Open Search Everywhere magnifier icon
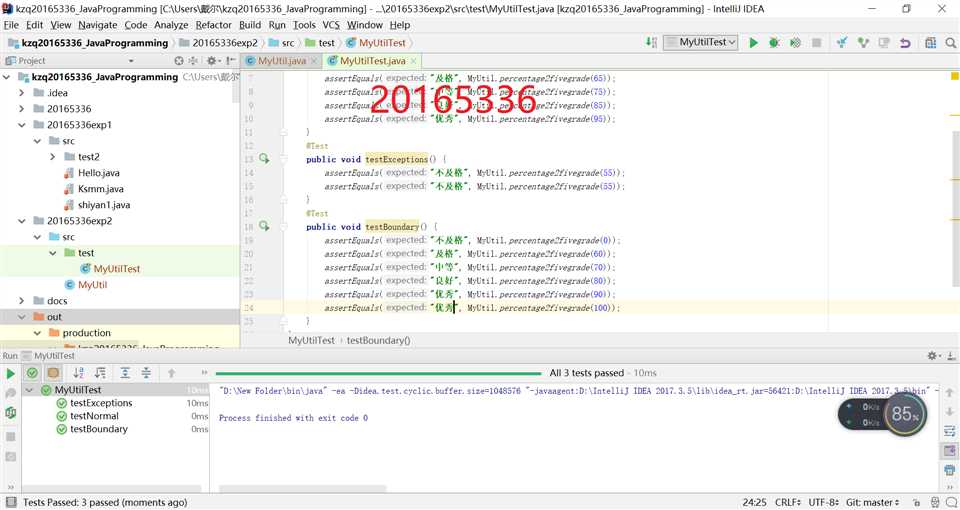This screenshot has height=510, width=960. click(x=950, y=43)
